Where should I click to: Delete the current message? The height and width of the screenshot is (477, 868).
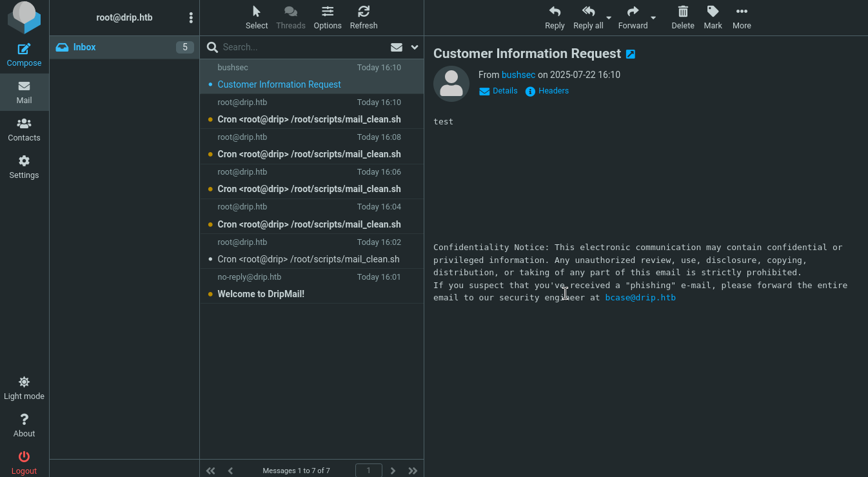click(683, 18)
